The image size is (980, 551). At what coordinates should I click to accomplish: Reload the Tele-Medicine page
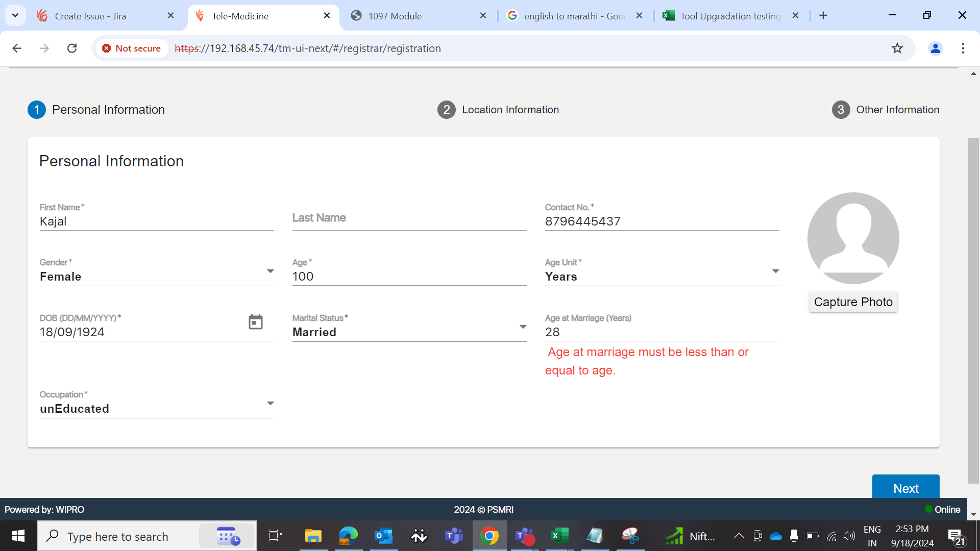pyautogui.click(x=72, y=48)
